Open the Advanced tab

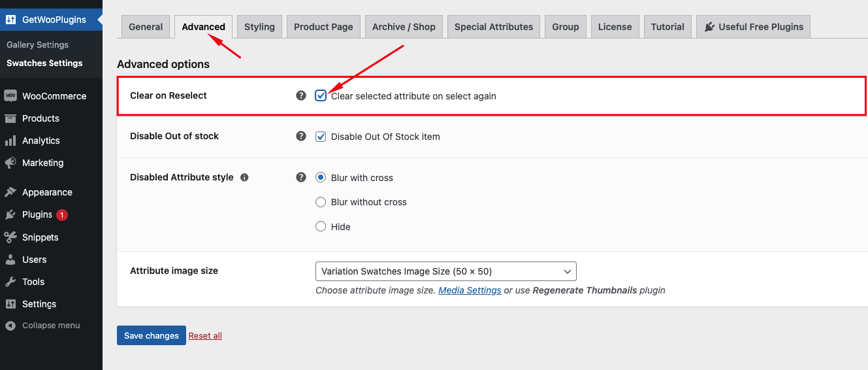pyautogui.click(x=203, y=27)
